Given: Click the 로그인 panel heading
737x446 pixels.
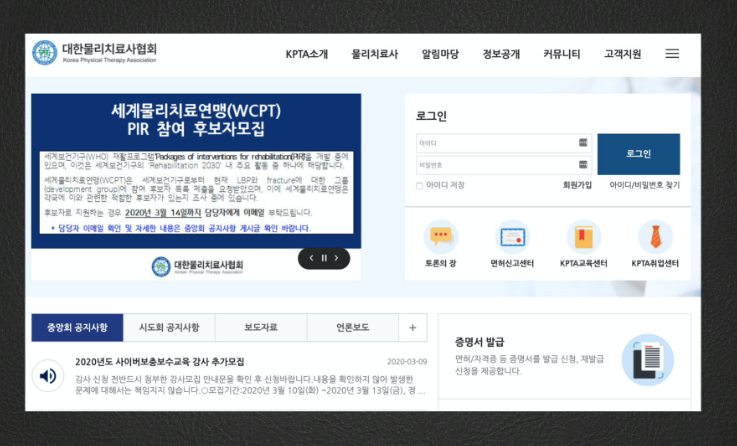Looking at the screenshot, I should click(x=431, y=116).
